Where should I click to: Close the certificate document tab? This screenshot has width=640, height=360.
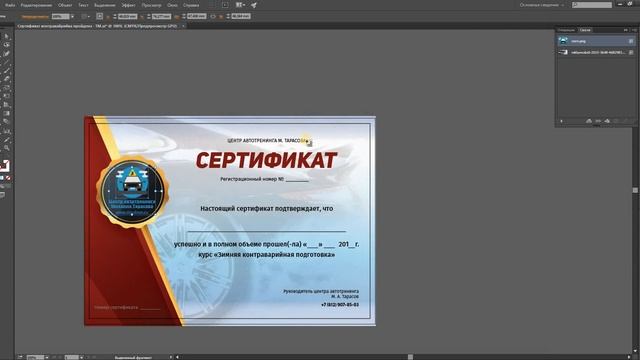pos(183,26)
